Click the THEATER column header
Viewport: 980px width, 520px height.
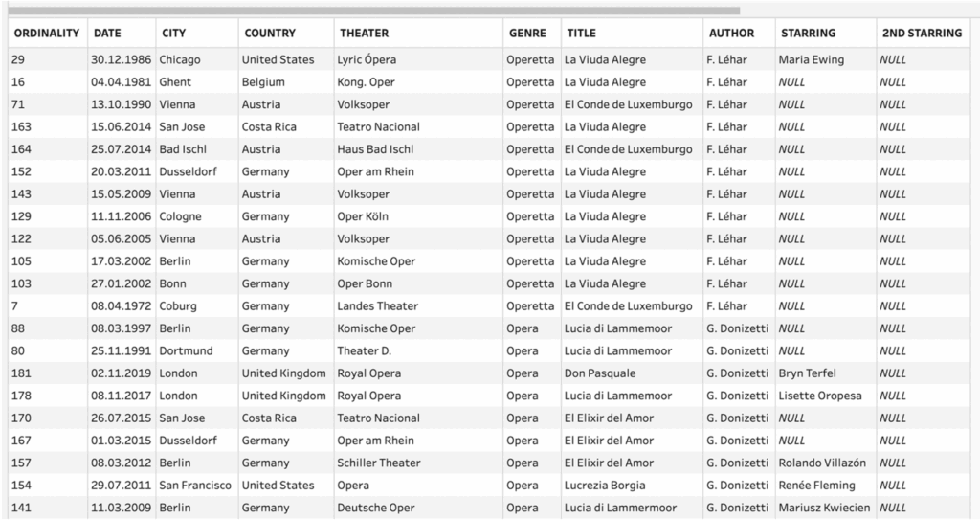pos(364,33)
